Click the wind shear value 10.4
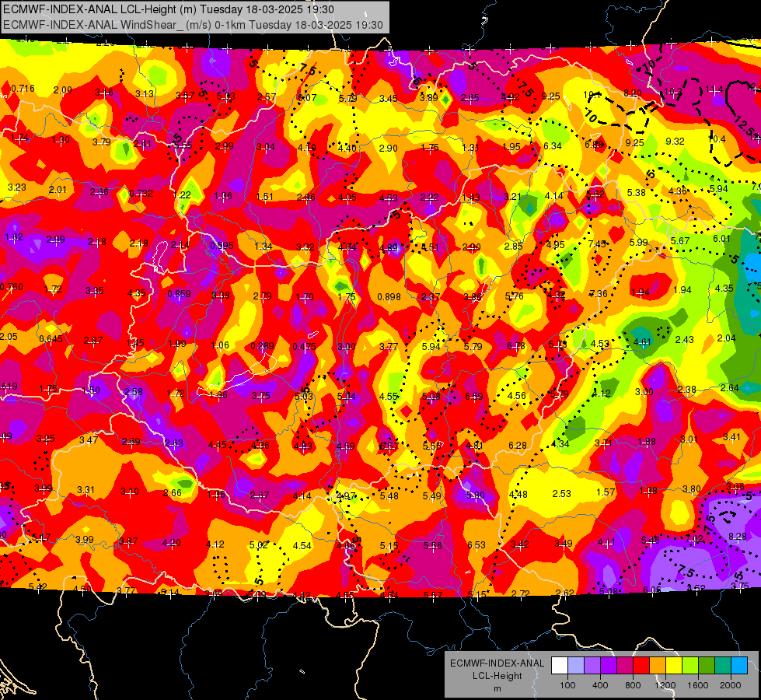 pos(717,139)
